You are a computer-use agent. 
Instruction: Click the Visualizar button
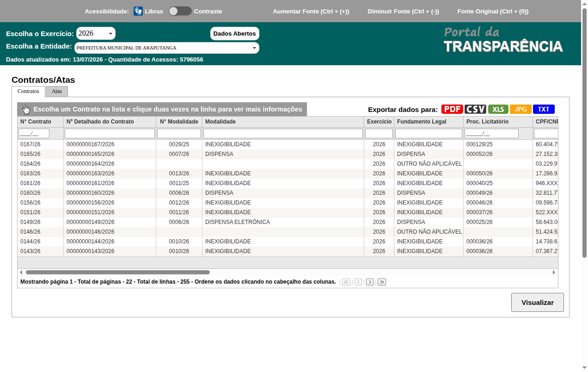(x=538, y=302)
